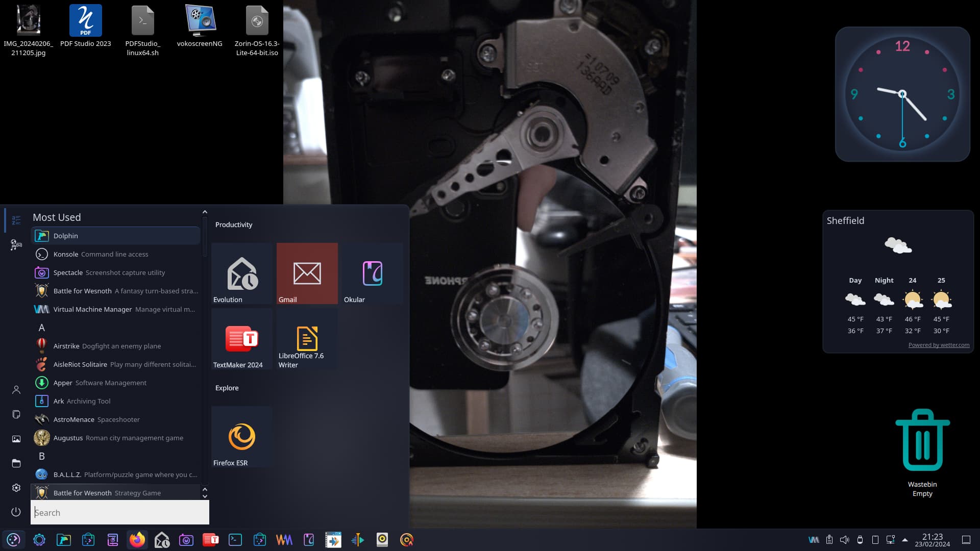
Task: Click the launcher Search field
Action: (120, 513)
